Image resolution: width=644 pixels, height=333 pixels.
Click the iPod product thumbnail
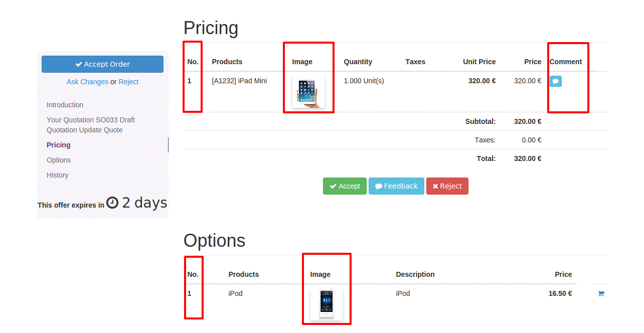(x=327, y=304)
